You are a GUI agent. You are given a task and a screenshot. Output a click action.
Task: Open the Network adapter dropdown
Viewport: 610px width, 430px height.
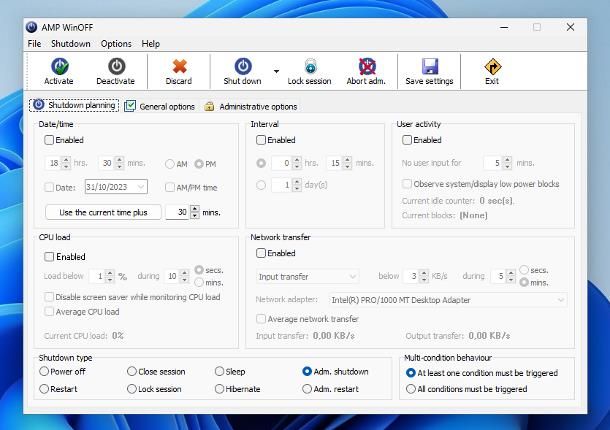[448, 300]
